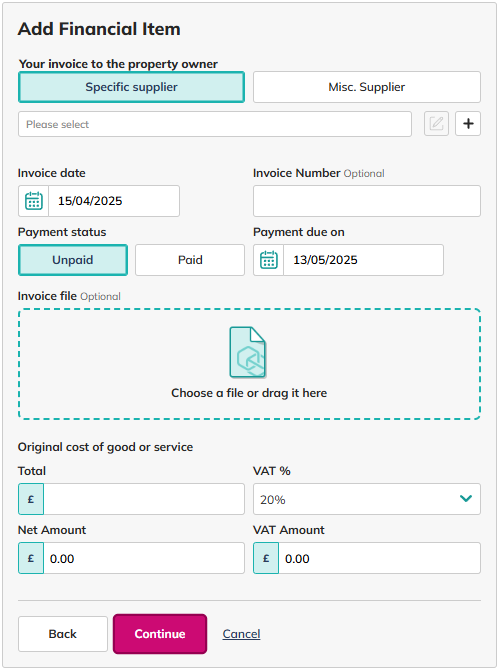Click the plus icon to add supplier
The width and height of the screenshot is (499, 669).
468,124
